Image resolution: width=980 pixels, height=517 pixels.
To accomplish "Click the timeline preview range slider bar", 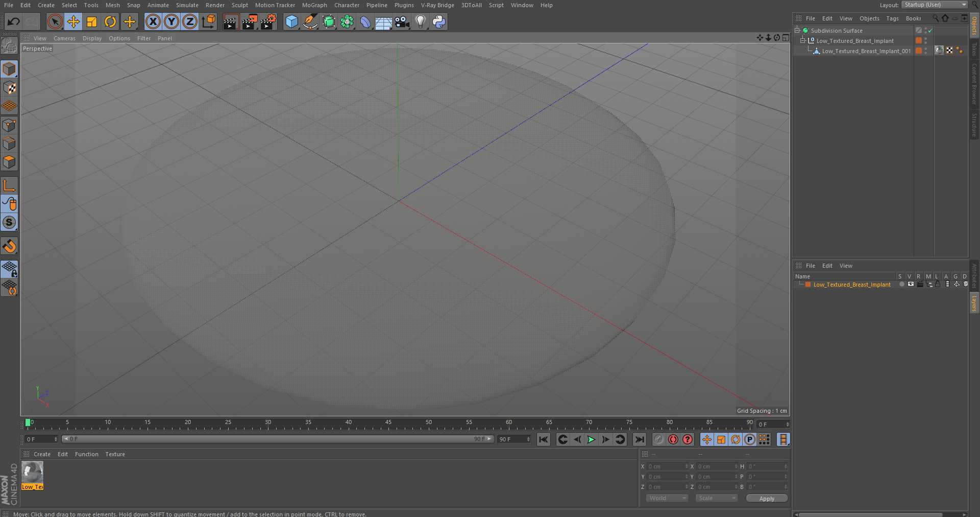I will click(x=278, y=439).
